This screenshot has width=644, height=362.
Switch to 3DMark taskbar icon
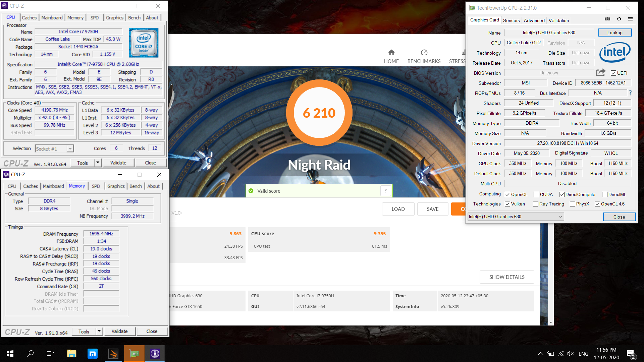[x=113, y=354]
